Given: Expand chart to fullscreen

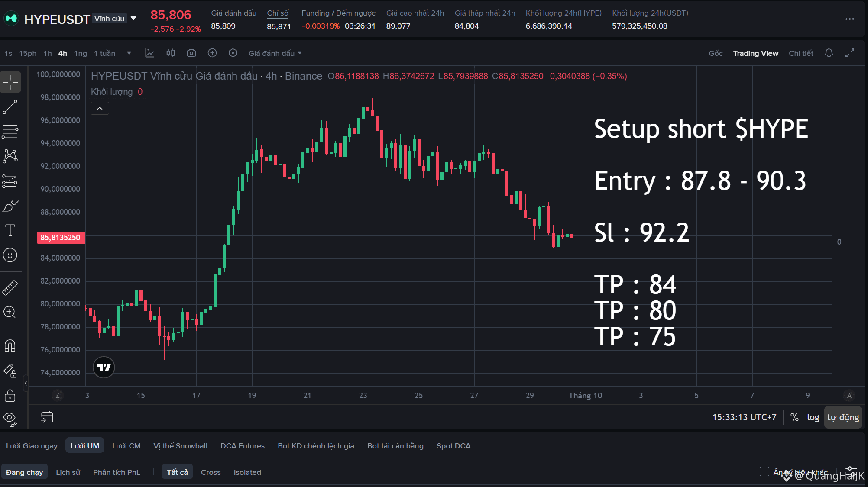Looking at the screenshot, I should (850, 53).
